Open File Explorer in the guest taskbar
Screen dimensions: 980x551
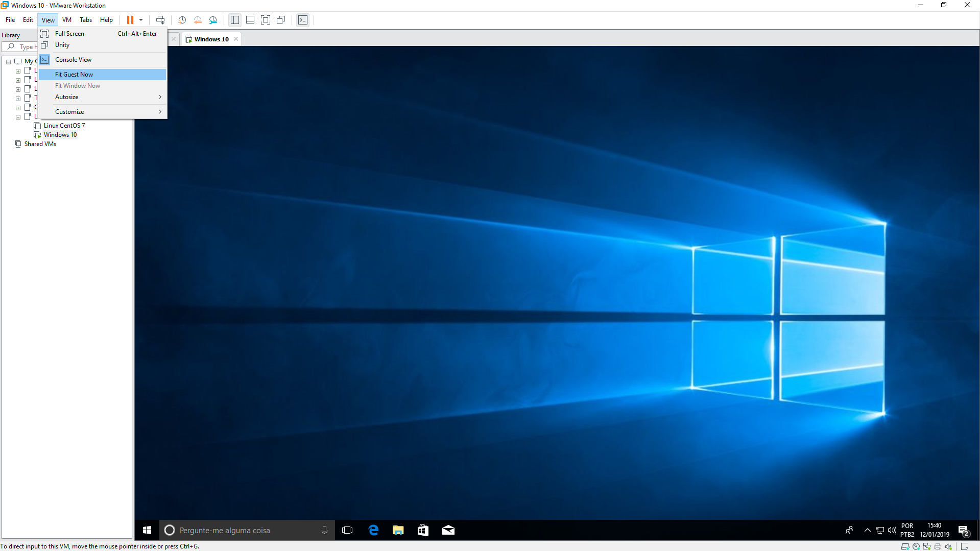click(398, 530)
